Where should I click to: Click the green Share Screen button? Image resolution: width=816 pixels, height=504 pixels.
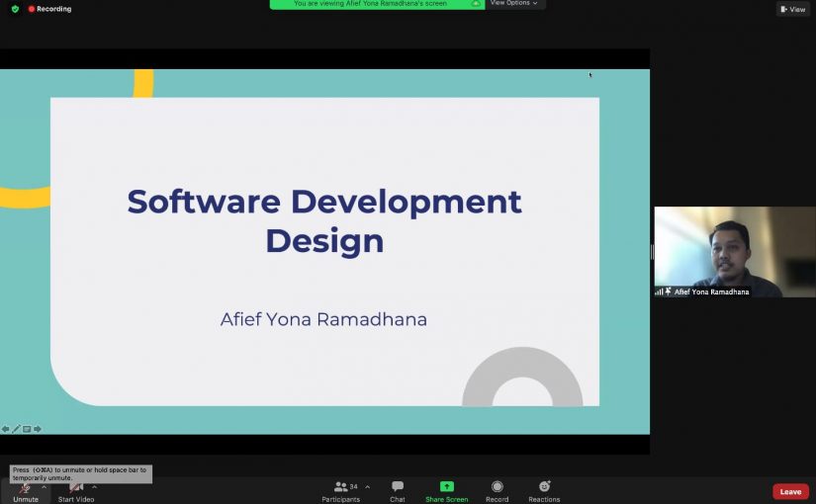[446, 492]
